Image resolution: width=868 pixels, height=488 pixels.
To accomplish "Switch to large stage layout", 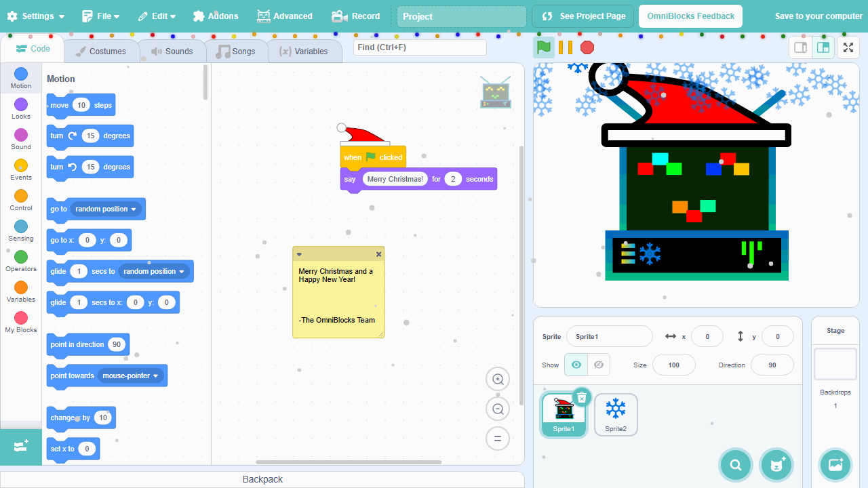I will [x=823, y=47].
